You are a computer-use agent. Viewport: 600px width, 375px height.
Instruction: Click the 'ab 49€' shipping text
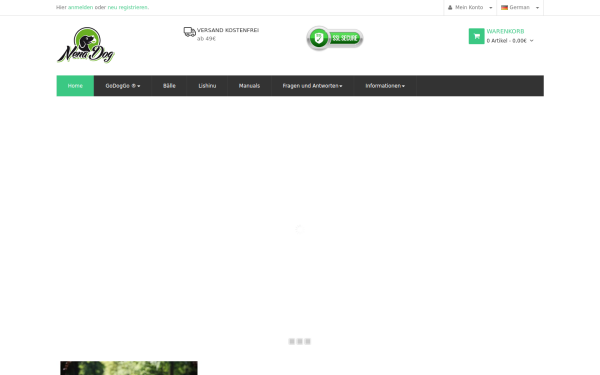click(206, 39)
